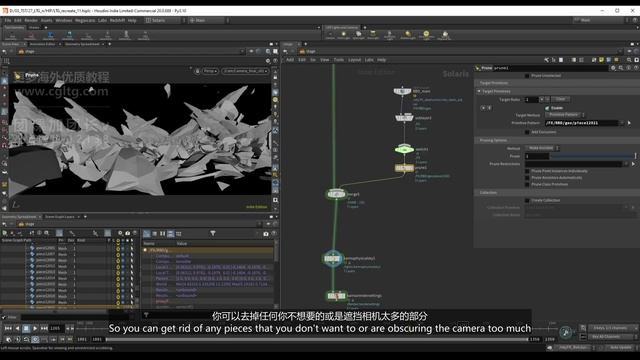
Task: Jump to the last frame
Action: 44,328
